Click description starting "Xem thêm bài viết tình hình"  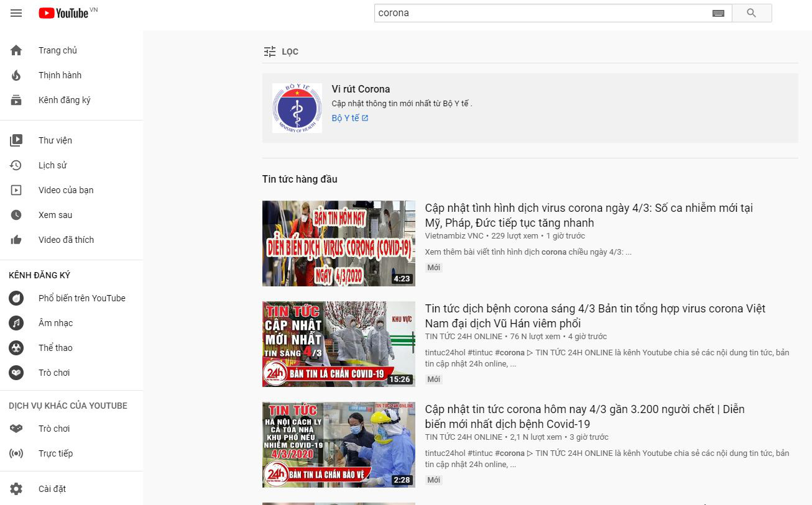pos(528,252)
